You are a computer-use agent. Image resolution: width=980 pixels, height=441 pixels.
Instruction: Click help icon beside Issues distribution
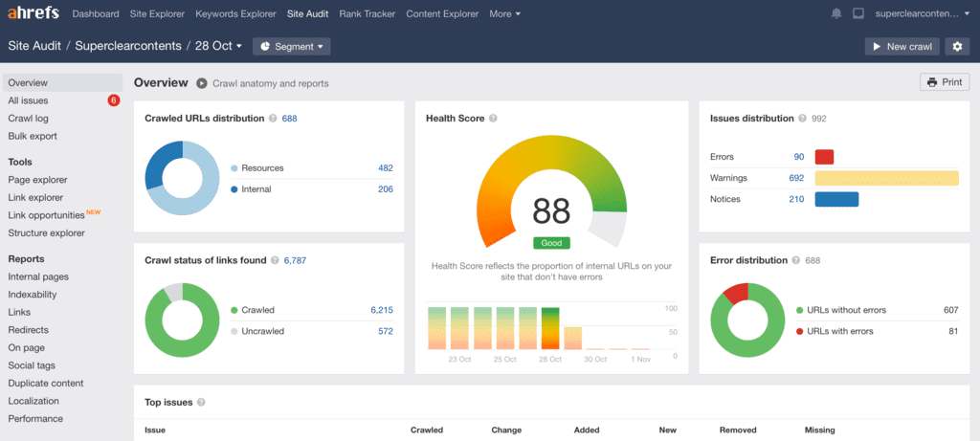coord(803,119)
